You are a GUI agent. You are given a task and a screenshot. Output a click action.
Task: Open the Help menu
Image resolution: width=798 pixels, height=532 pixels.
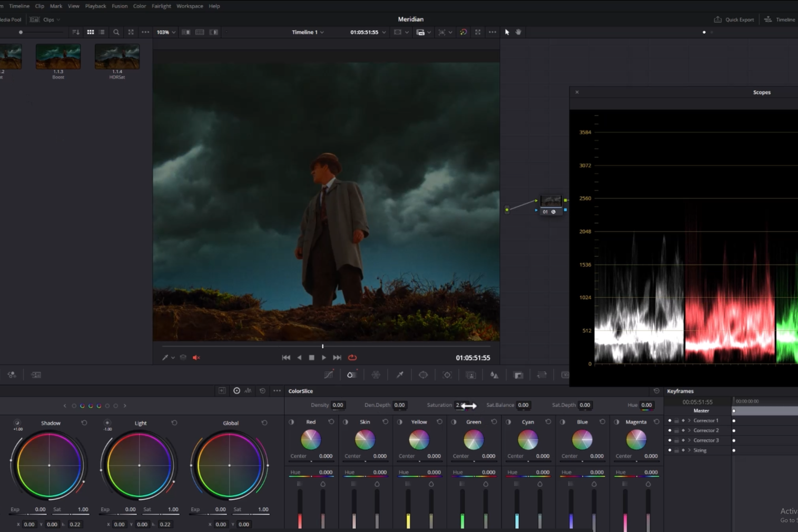[x=214, y=6]
